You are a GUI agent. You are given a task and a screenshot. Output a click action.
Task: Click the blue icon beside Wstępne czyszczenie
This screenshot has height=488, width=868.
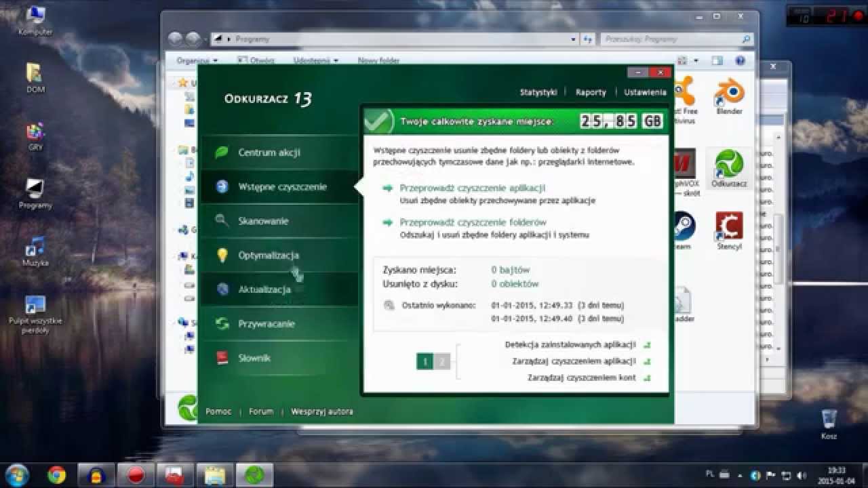point(222,186)
